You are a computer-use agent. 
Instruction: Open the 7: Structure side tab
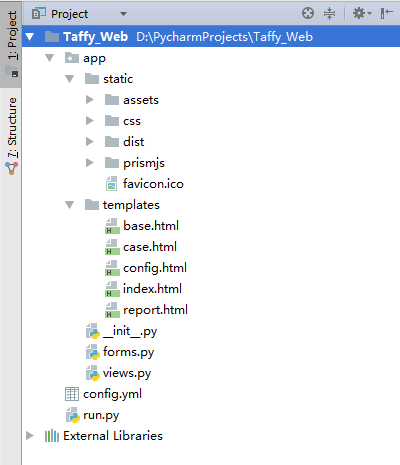pos(11,136)
